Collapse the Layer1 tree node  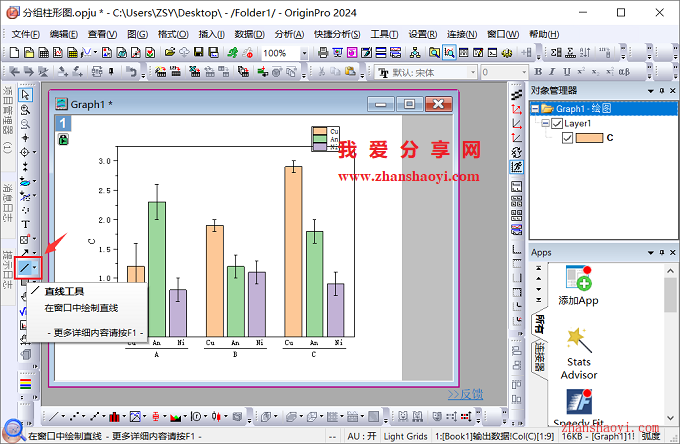pos(546,124)
